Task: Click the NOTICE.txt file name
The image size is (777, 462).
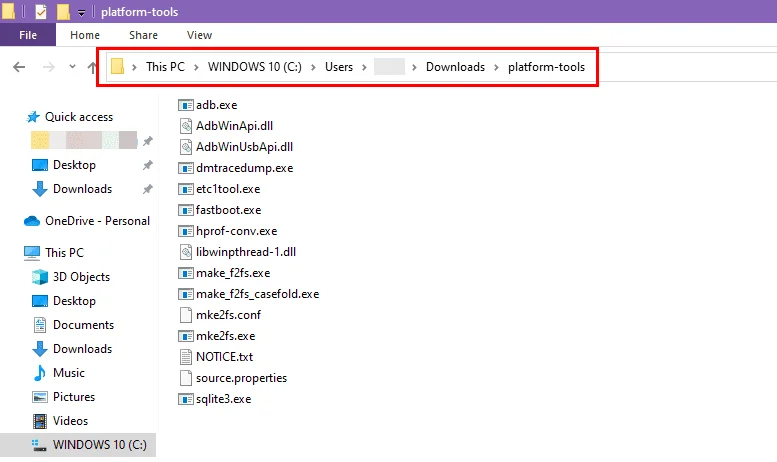Action: pos(224,357)
